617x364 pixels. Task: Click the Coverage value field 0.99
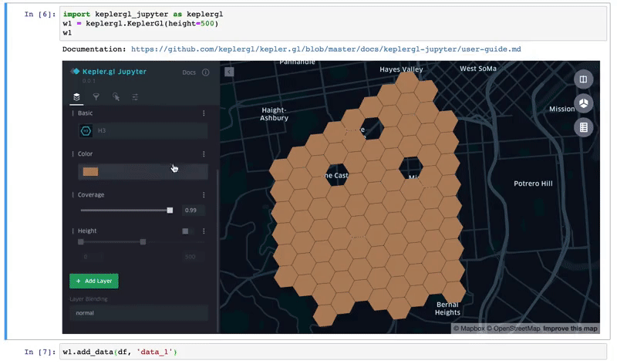(x=193, y=211)
